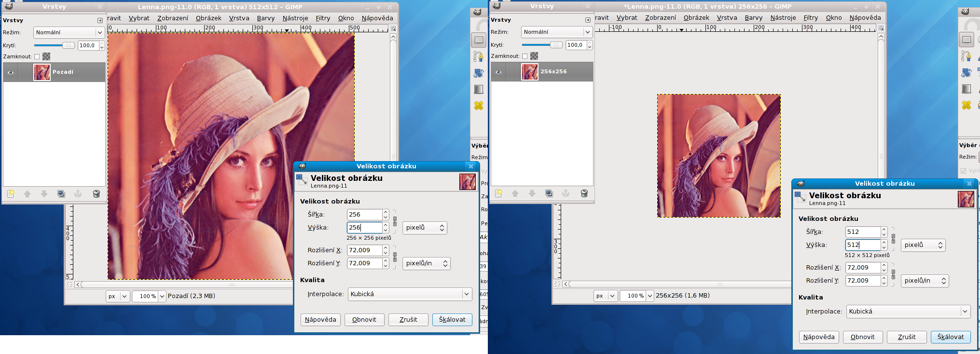The width and height of the screenshot is (980, 354).
Task: Select Blend gradient tool in toolbox beside 512x512 window
Action: point(479,89)
